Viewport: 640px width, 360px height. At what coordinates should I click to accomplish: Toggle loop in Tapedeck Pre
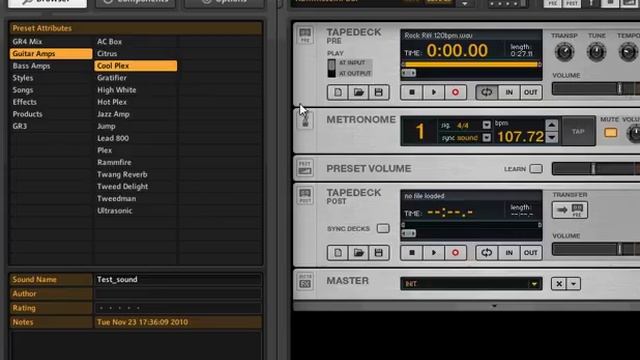point(487,92)
